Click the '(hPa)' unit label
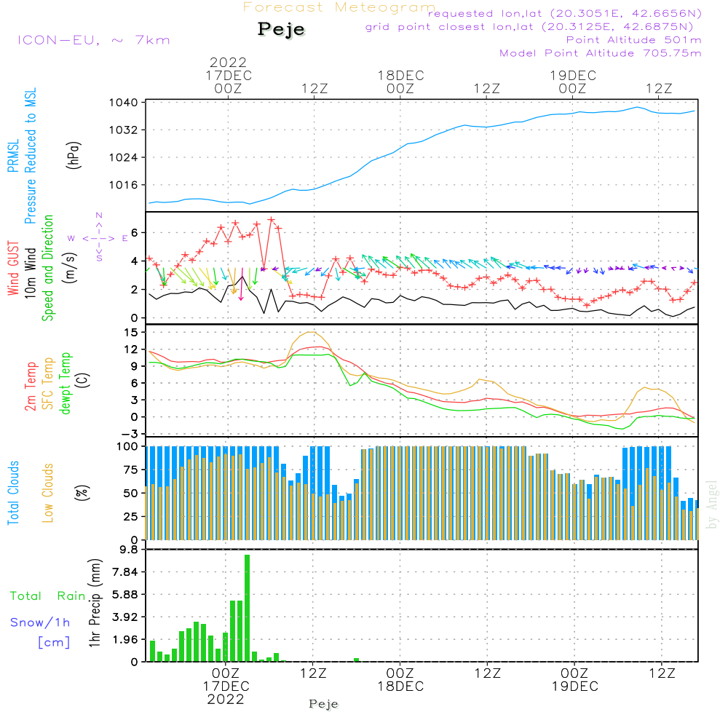Screen dimensions: 728x728 [74, 156]
